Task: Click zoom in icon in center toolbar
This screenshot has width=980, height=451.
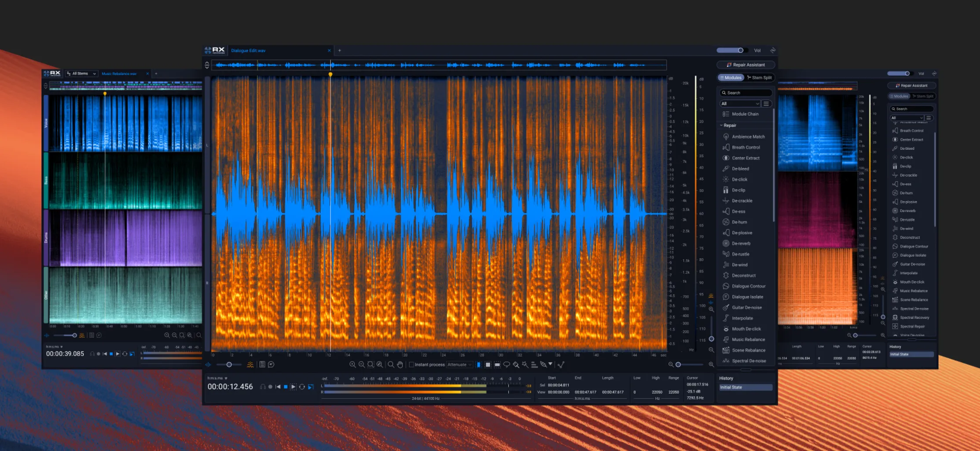Action: [x=352, y=365]
